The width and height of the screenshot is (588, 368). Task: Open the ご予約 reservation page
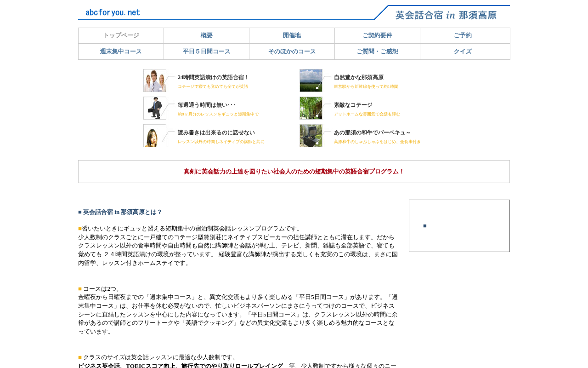click(463, 35)
